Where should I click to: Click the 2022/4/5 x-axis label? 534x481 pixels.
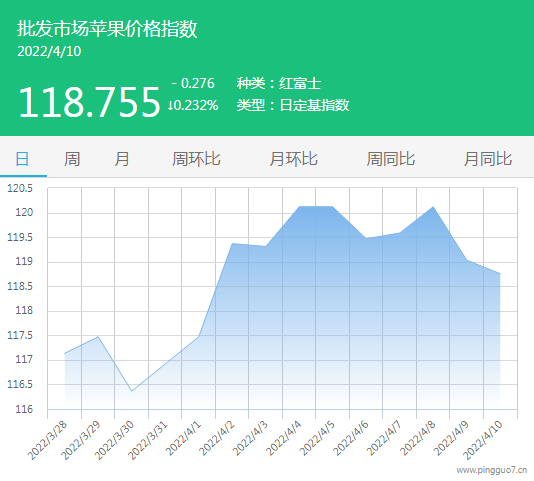[317, 438]
